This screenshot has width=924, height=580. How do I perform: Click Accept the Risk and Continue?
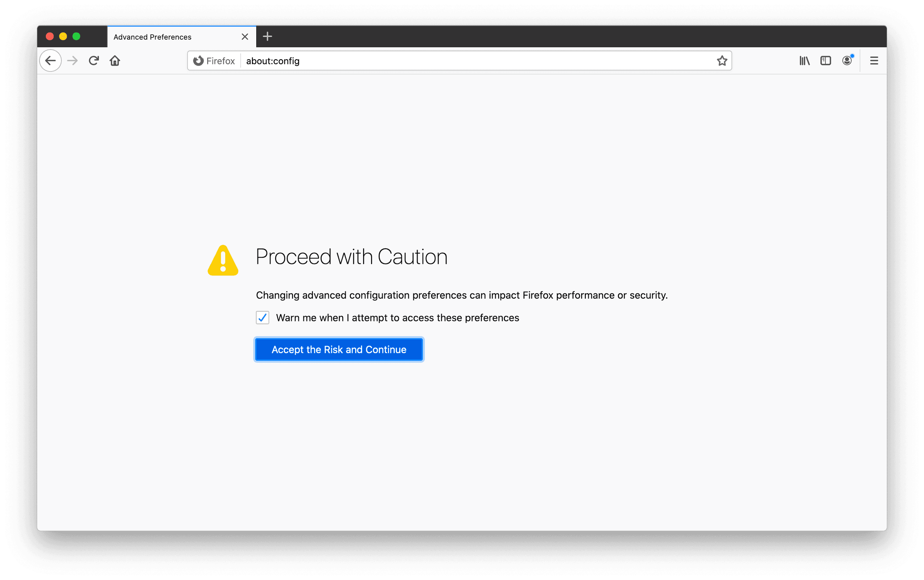point(339,350)
